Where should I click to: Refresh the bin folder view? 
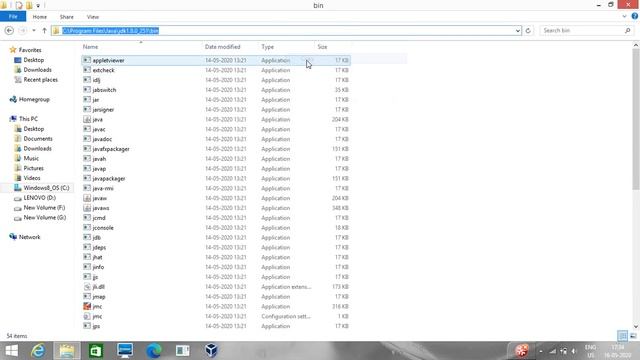click(x=528, y=31)
